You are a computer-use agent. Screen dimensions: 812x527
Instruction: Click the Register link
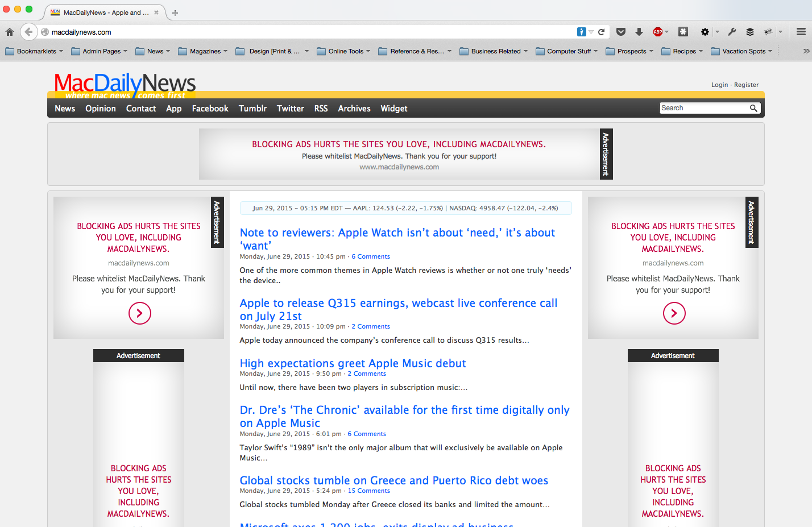point(746,85)
